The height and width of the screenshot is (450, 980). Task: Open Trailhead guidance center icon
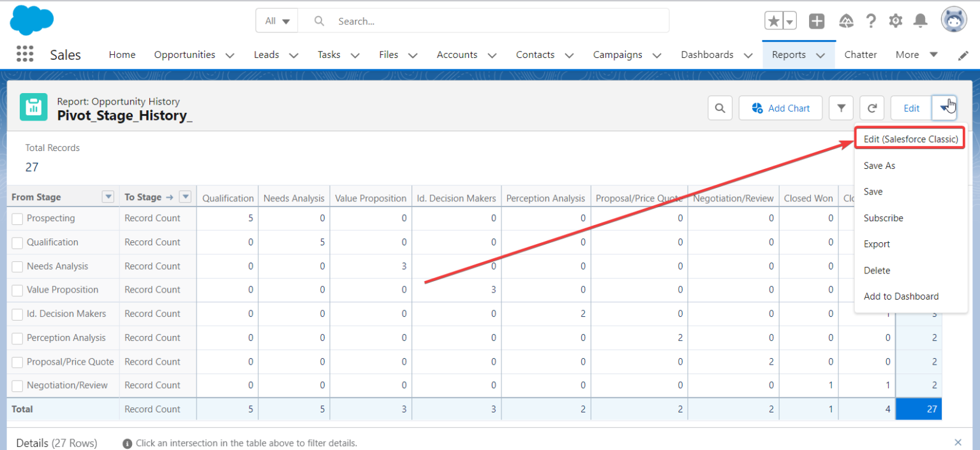pyautogui.click(x=847, y=20)
